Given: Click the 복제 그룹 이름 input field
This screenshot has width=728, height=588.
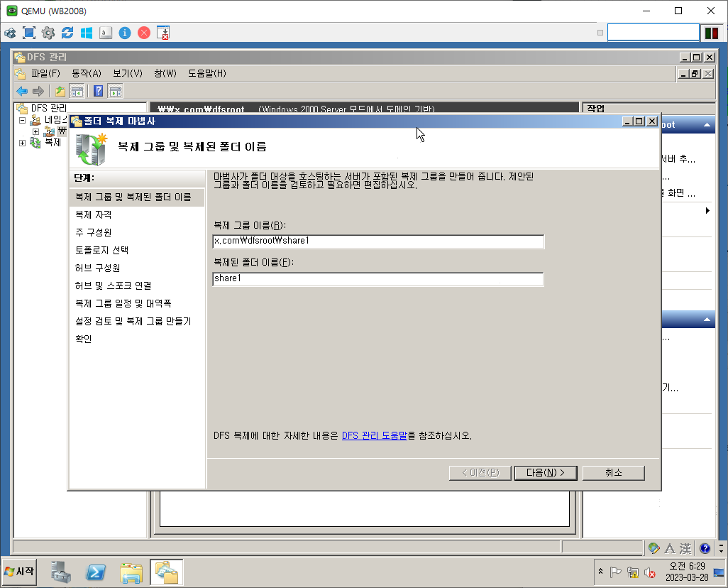Looking at the screenshot, I should point(378,241).
